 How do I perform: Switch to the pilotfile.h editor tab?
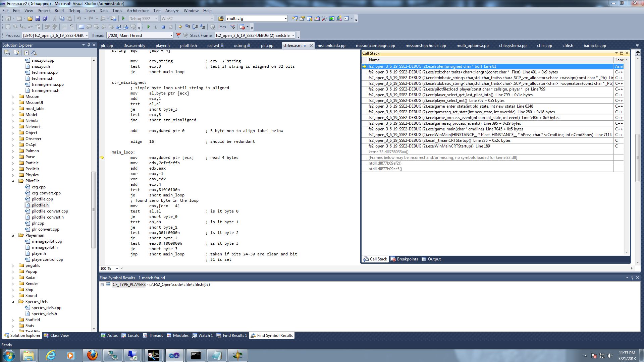[188, 46]
